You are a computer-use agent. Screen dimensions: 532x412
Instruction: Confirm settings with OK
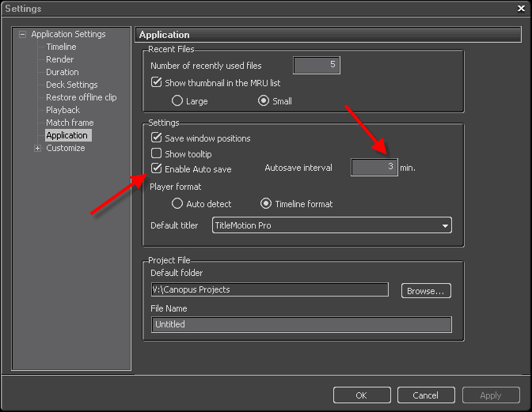(362, 395)
